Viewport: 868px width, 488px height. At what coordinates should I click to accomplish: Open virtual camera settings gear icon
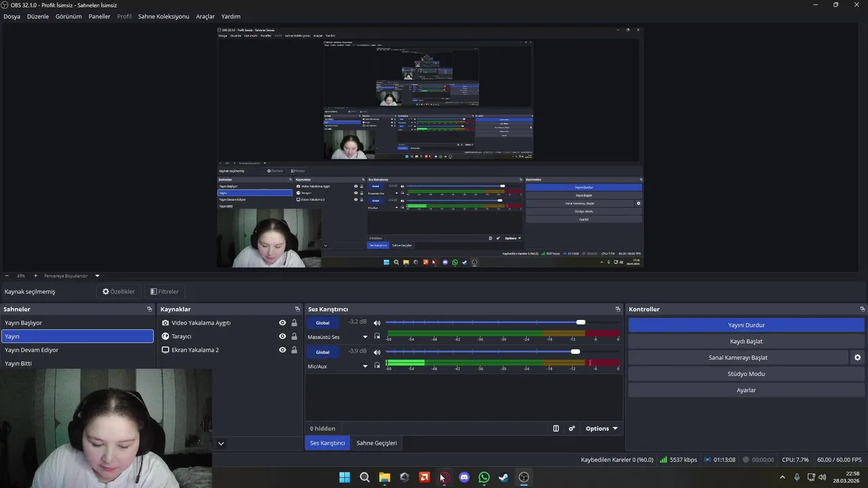pyautogui.click(x=857, y=357)
